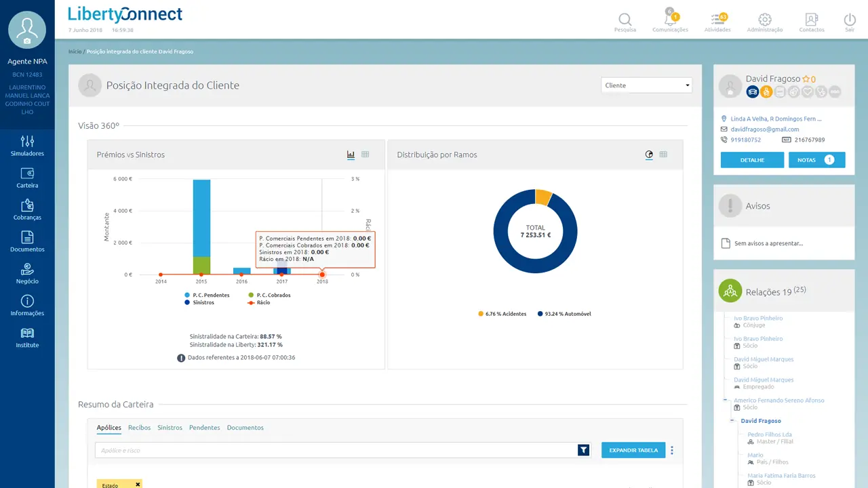Click the Linda A Velha address link
Screen dimensions: 868x488
776,119
